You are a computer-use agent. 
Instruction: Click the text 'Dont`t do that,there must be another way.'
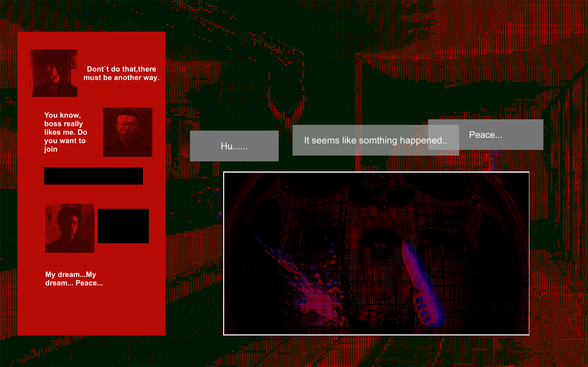[x=121, y=73]
